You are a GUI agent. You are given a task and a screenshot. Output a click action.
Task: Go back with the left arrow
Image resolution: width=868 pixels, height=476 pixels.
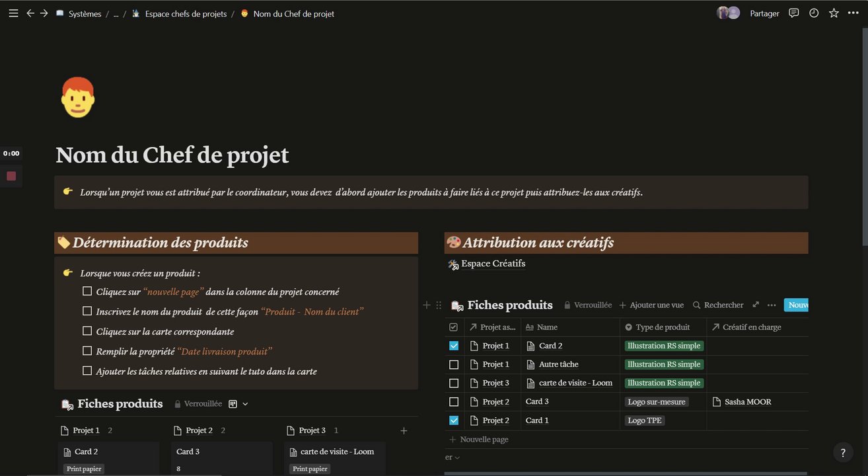30,13
